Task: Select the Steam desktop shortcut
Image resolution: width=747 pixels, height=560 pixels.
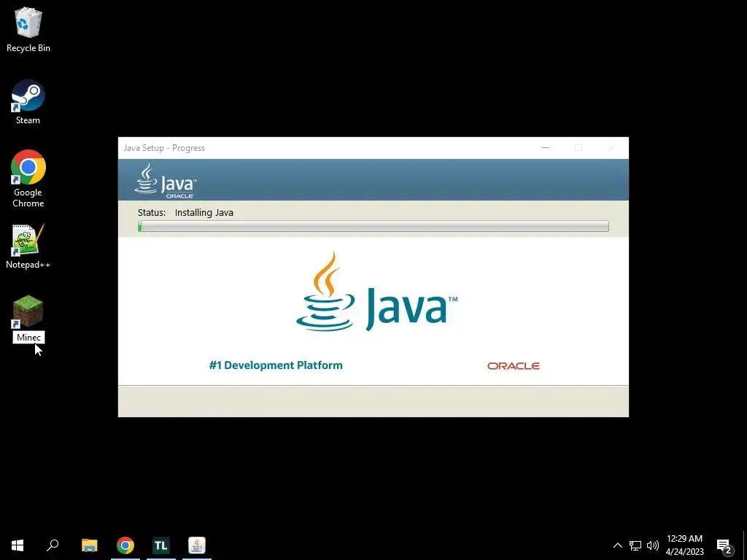Action: 28,102
